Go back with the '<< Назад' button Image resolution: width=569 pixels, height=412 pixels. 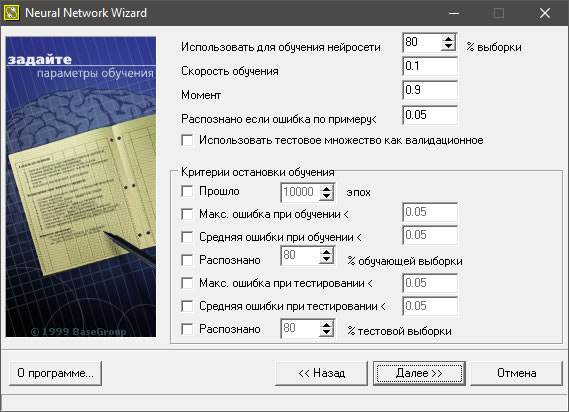coord(322,373)
